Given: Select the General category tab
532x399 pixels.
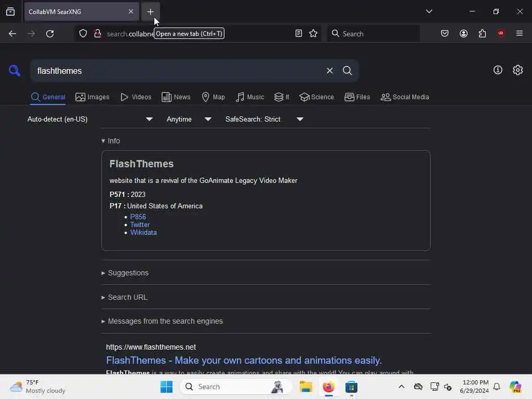Looking at the screenshot, I should [48, 97].
